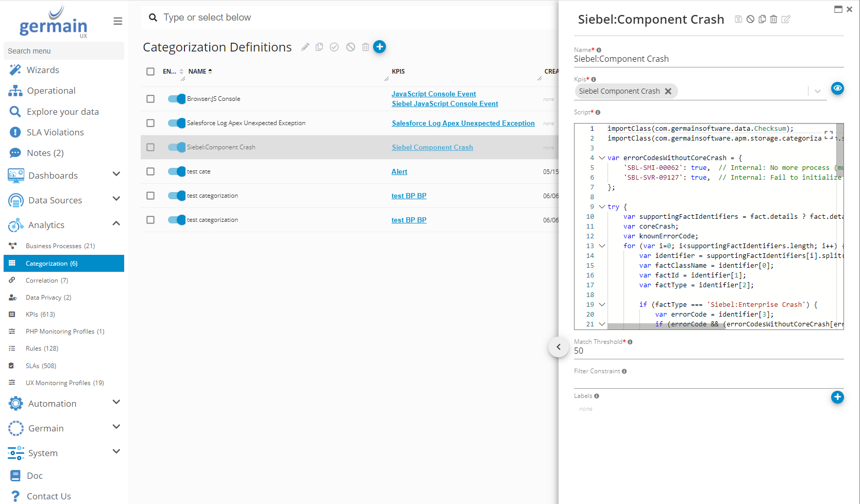The image size is (860, 504).
Task: Tick the select-all checkbox in table header
Action: pyautogui.click(x=150, y=72)
